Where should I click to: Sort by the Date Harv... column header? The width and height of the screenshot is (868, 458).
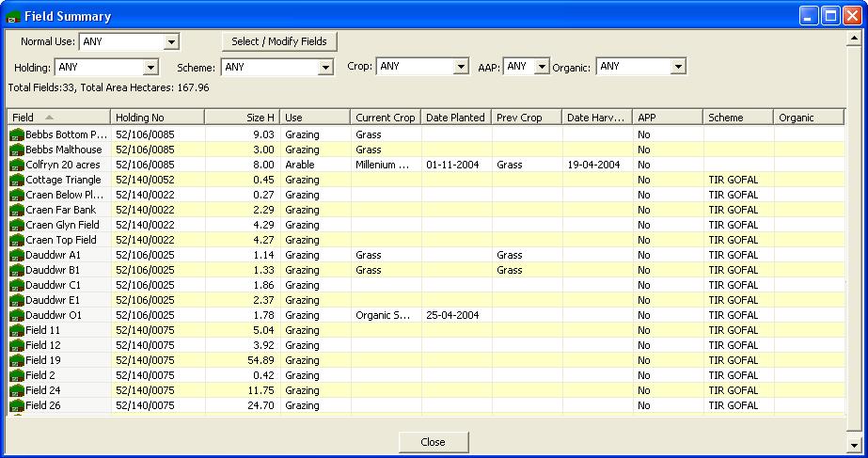point(597,118)
